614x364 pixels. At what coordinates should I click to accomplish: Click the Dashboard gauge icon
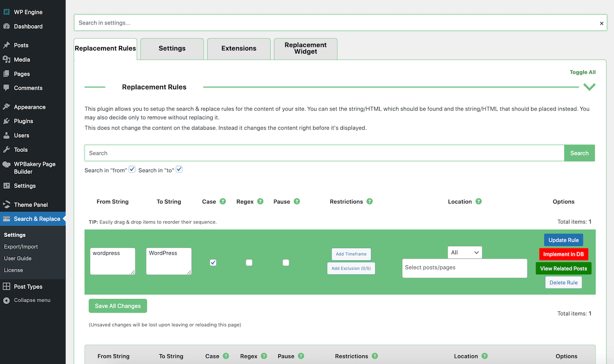tap(6, 26)
